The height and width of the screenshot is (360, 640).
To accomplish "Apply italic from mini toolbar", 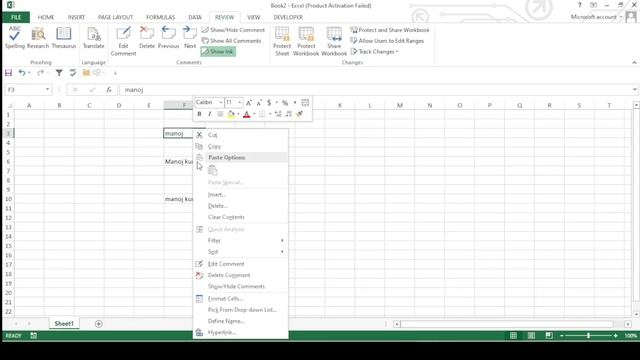I will tap(209, 114).
